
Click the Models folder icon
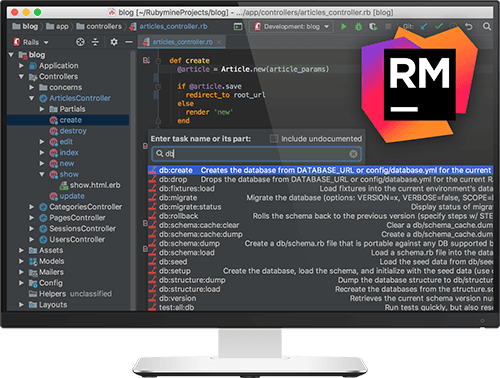click(x=33, y=261)
